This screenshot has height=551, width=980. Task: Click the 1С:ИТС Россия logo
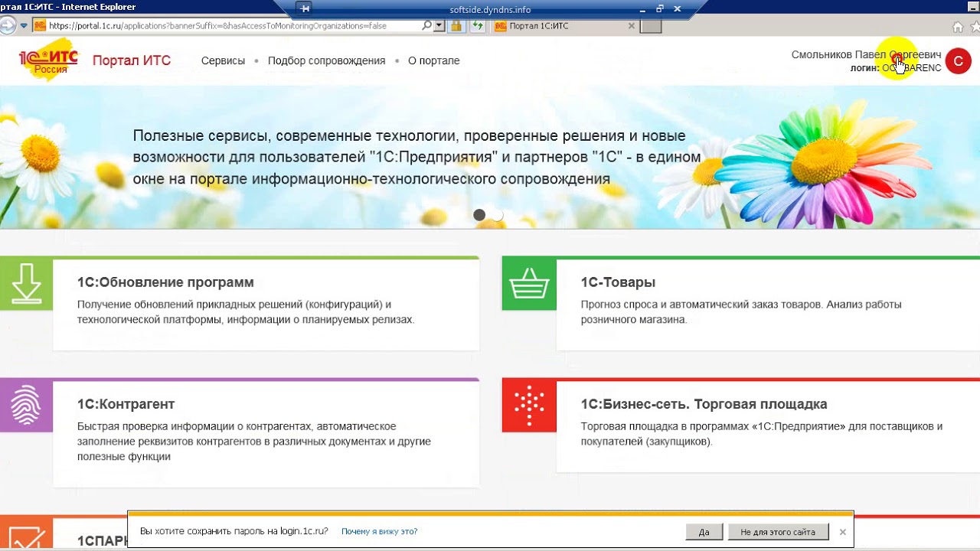pyautogui.click(x=48, y=60)
